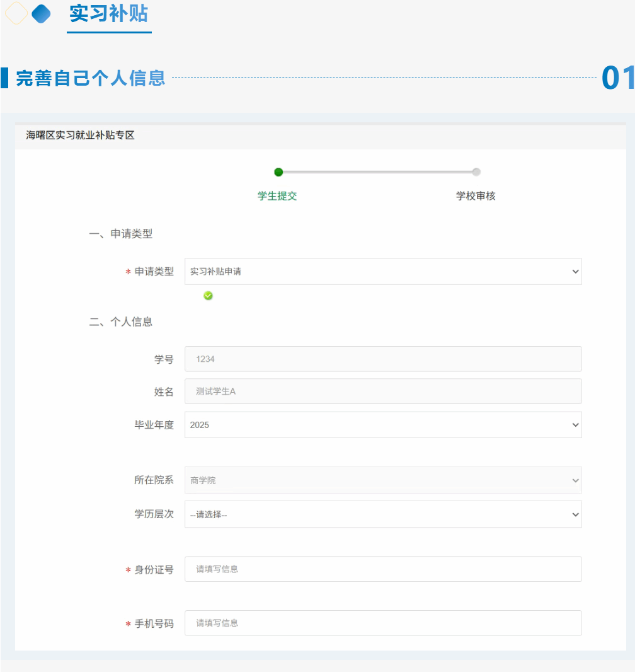Click the grey 学校审核 step dot
The image size is (635, 672).
point(476,172)
